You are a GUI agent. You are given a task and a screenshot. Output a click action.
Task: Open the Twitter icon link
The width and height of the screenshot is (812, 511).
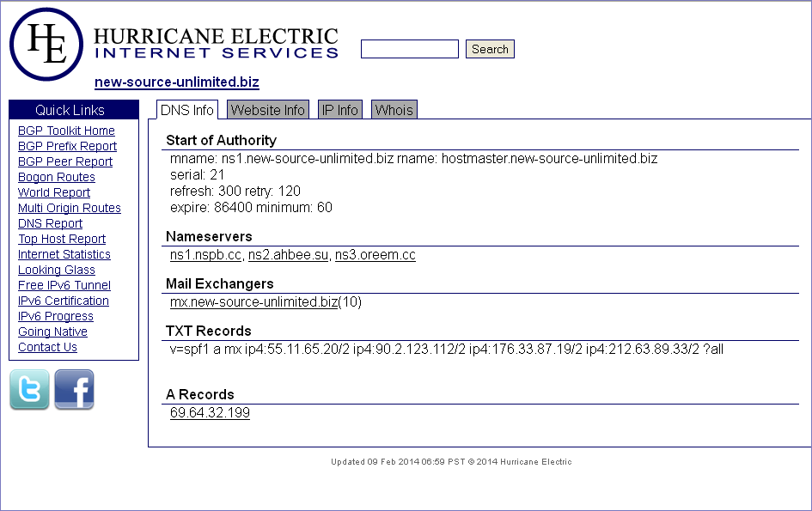click(29, 389)
